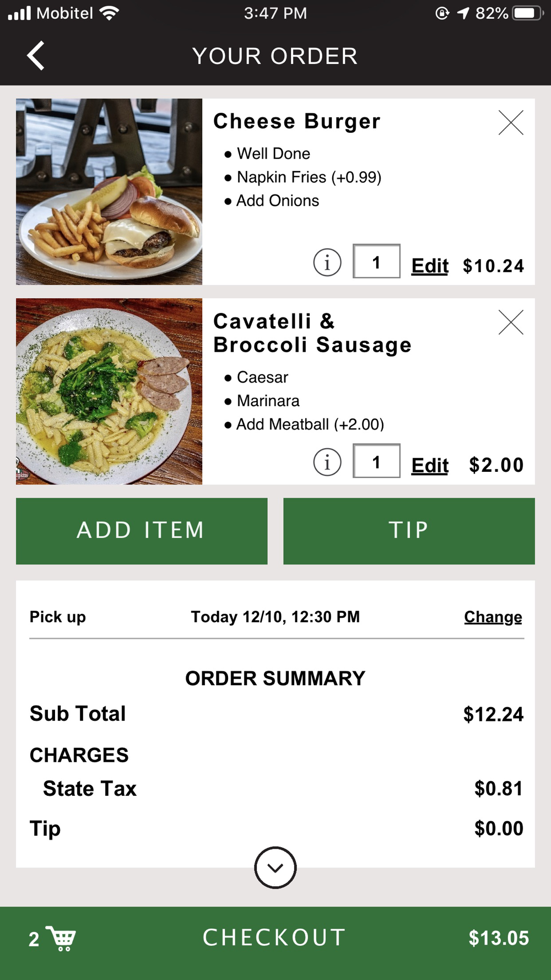
Task: Tap the back arrow icon
Action: tap(36, 56)
